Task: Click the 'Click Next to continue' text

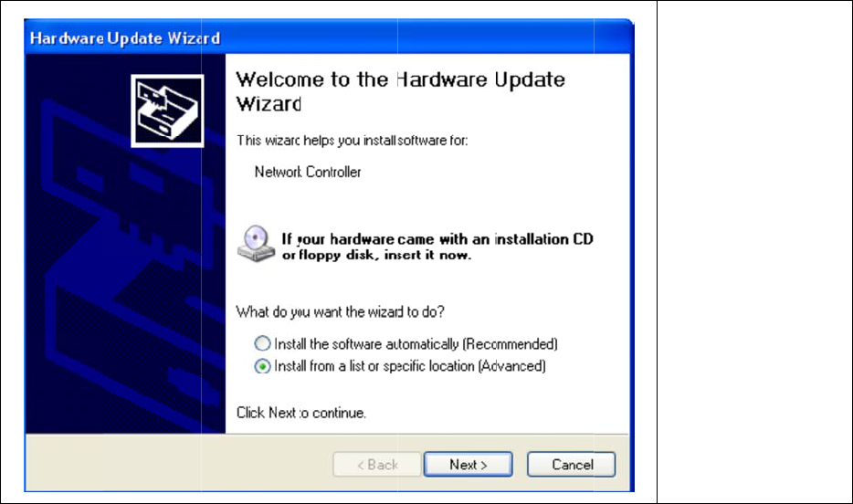Action: [x=300, y=414]
